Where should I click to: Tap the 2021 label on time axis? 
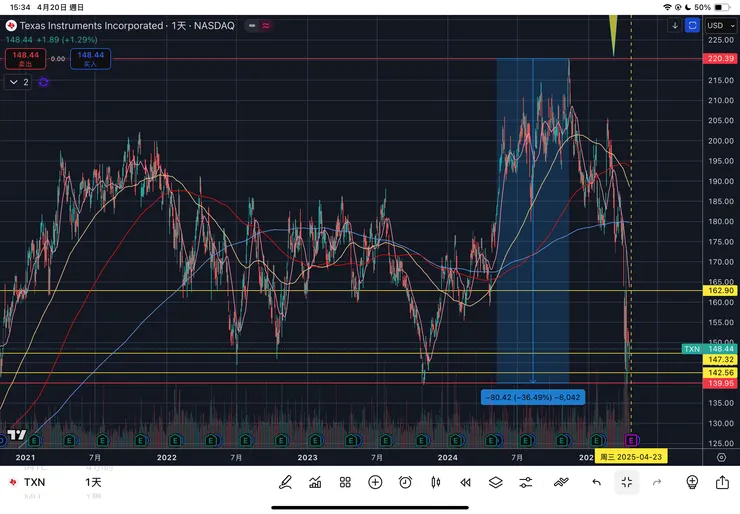[25, 457]
